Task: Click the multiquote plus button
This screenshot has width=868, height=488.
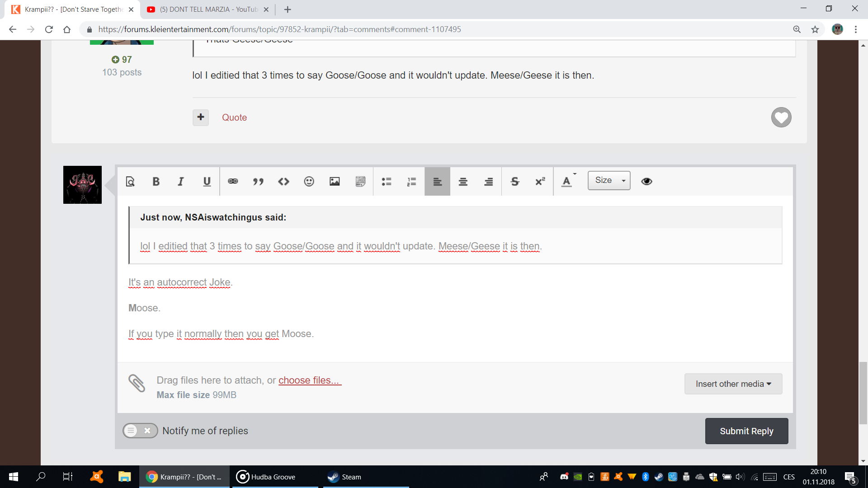Action: tap(201, 117)
